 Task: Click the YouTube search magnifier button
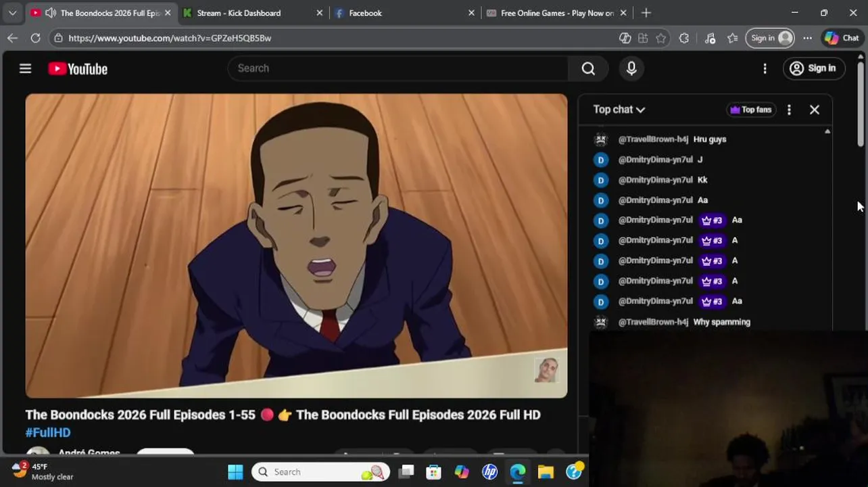[x=588, y=68]
